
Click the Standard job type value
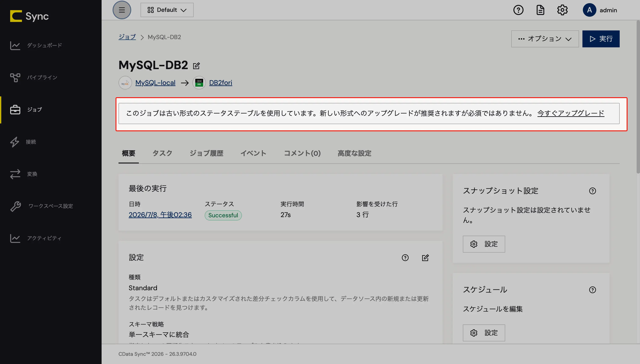[x=143, y=288]
